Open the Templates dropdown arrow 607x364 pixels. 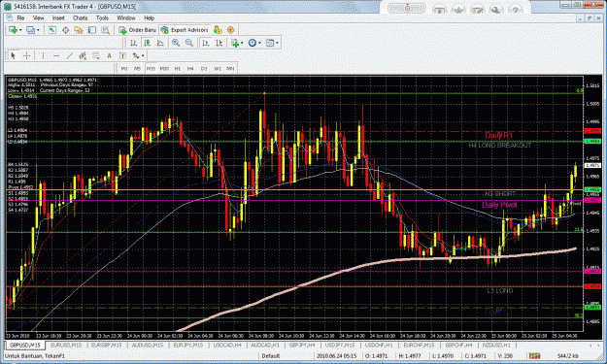coord(277,44)
